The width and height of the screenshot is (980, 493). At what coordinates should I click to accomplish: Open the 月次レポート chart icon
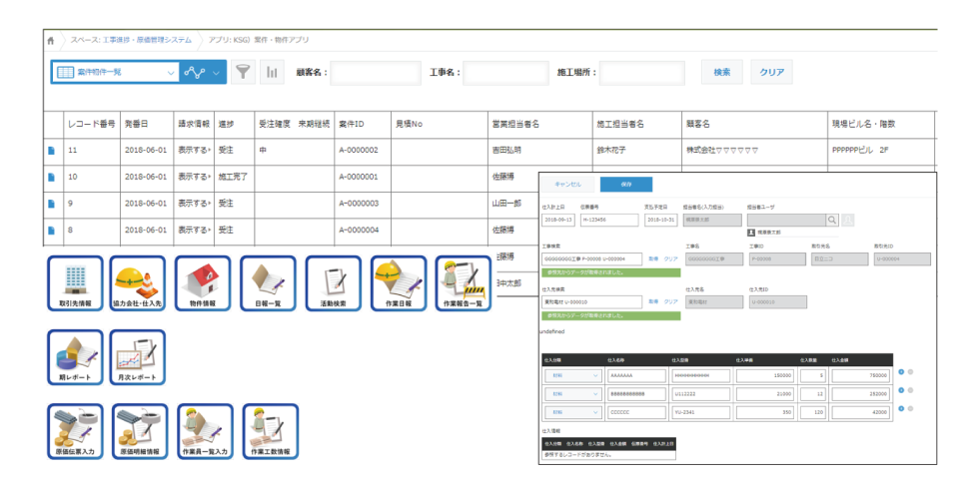click(x=138, y=358)
